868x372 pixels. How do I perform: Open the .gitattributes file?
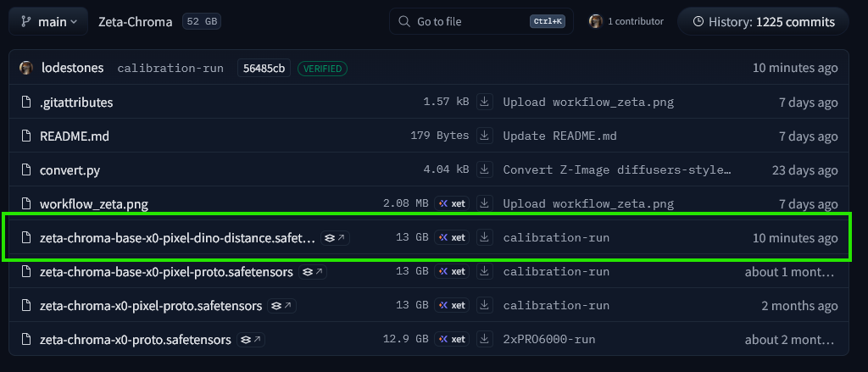[76, 103]
